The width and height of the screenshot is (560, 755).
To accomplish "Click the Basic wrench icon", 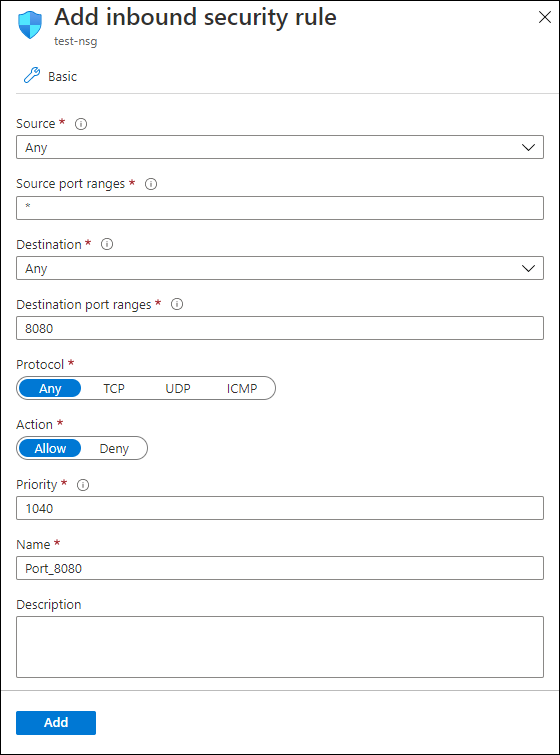I will (x=32, y=76).
